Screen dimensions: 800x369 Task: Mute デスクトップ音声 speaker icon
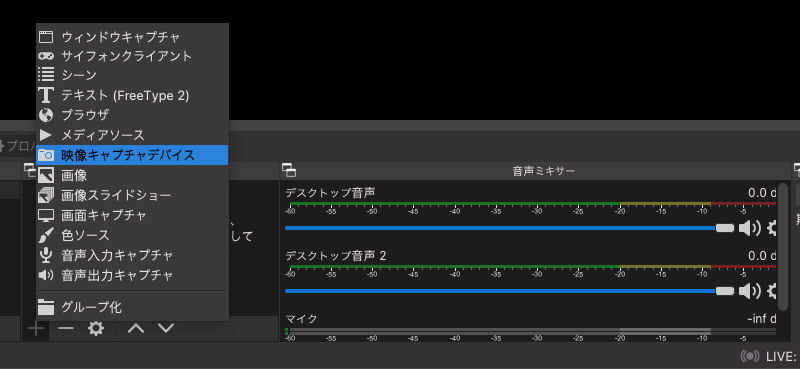tap(749, 228)
